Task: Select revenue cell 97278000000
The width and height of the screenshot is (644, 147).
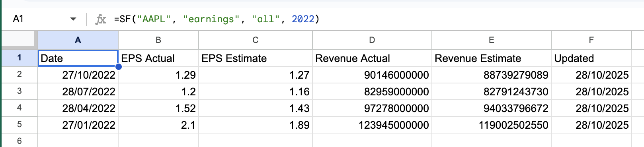Action: (372, 108)
